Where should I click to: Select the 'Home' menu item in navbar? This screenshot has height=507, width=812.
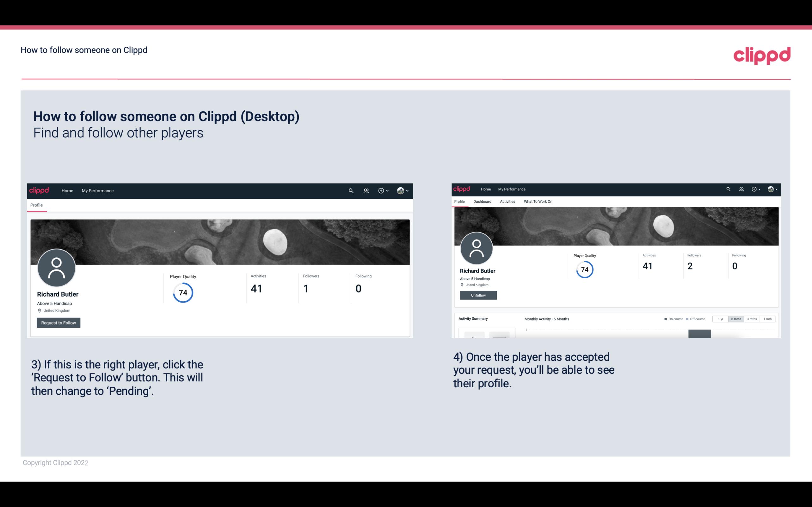67,190
